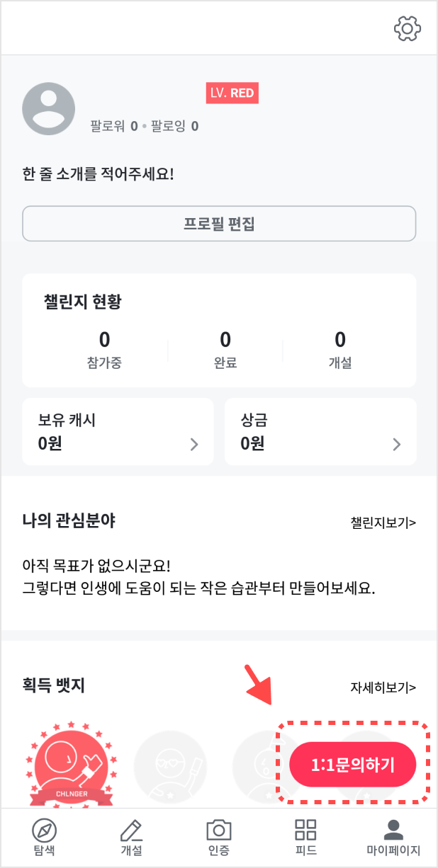Click the 프로필 편집 button
Viewport: 438px width, 868px height.
point(219,223)
